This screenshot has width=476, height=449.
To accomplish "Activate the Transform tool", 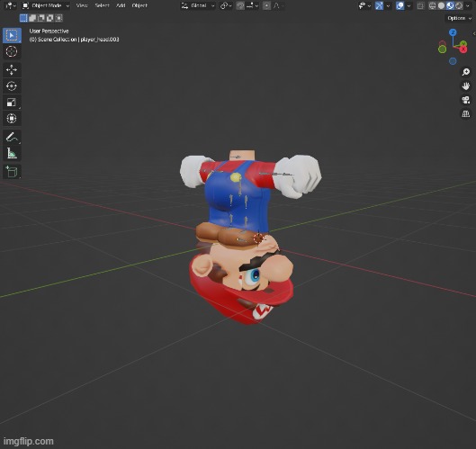I will (x=12, y=119).
